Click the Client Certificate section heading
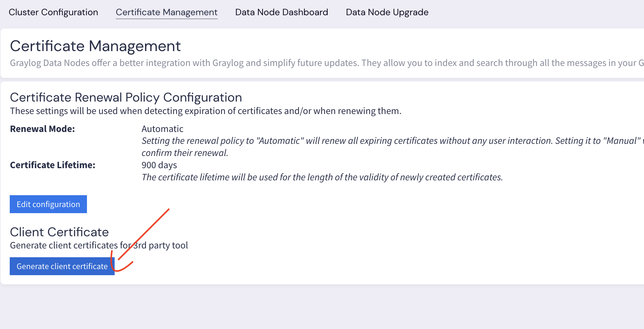 click(59, 232)
